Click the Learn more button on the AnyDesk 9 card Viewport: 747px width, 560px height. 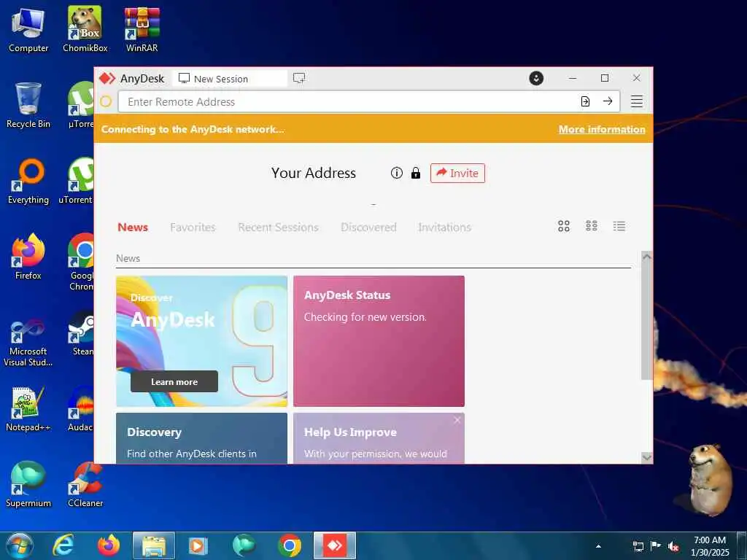pyautogui.click(x=174, y=381)
